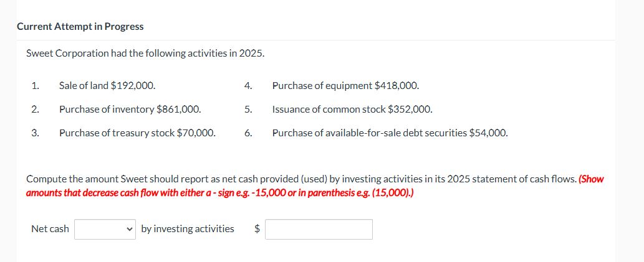The width and height of the screenshot is (644, 262).
Task: Click list number 3 beside treasury stock
Action: (x=36, y=133)
